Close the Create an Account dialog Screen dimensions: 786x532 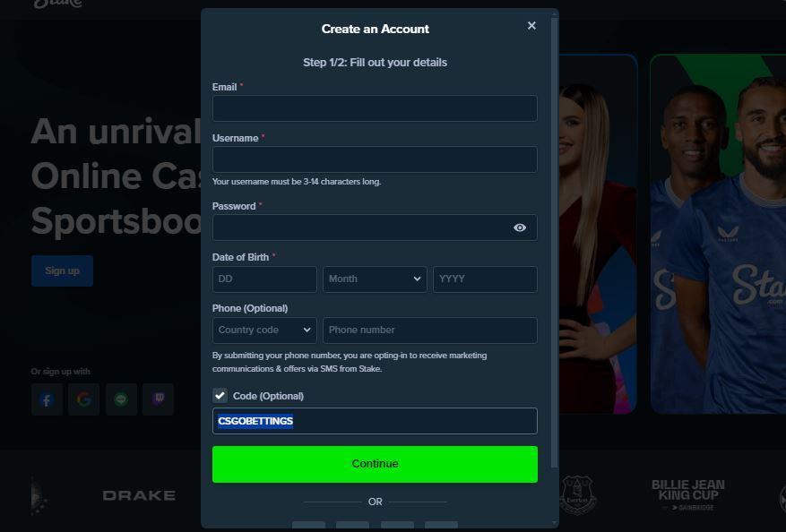tap(531, 26)
